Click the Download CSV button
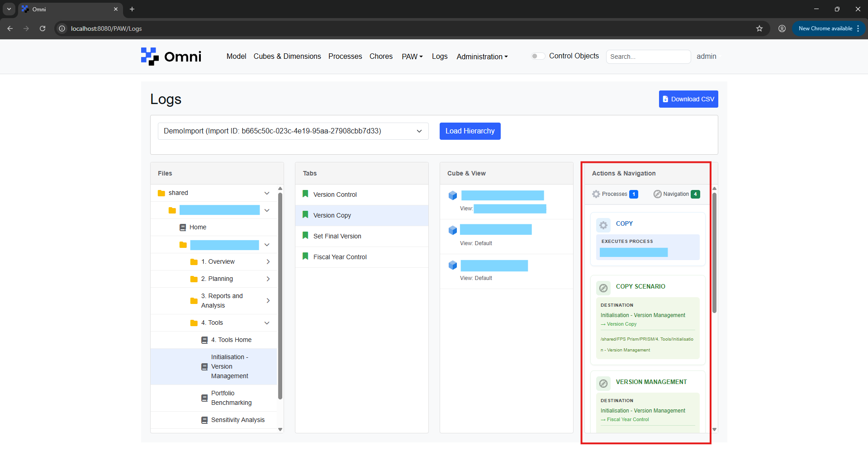Screen dimensions: 868x465 click(x=688, y=99)
